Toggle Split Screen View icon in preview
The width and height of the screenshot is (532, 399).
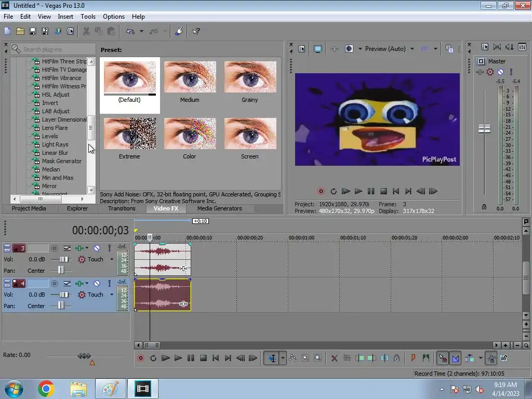349,49
